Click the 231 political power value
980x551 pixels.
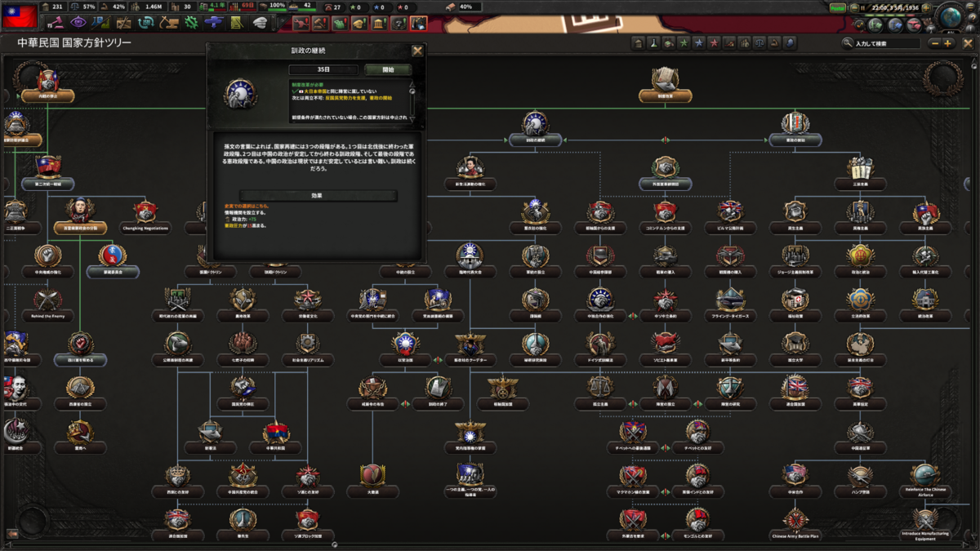point(58,7)
